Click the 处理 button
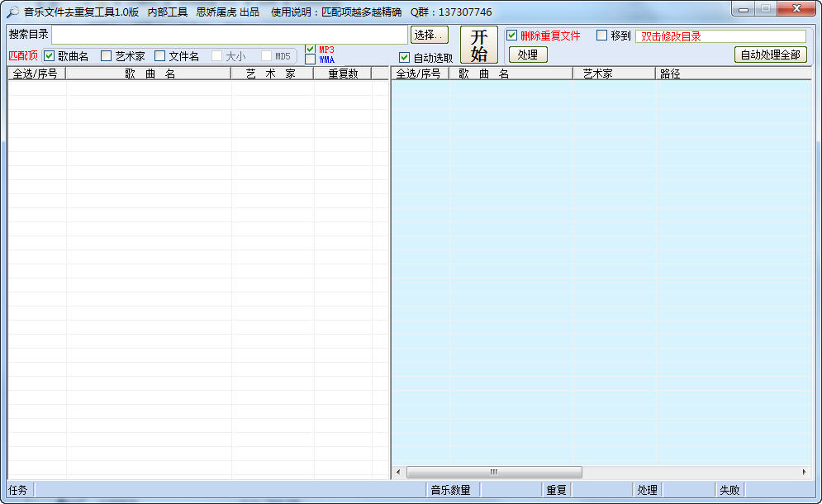Viewport: 822px width, 504px height. click(x=528, y=55)
